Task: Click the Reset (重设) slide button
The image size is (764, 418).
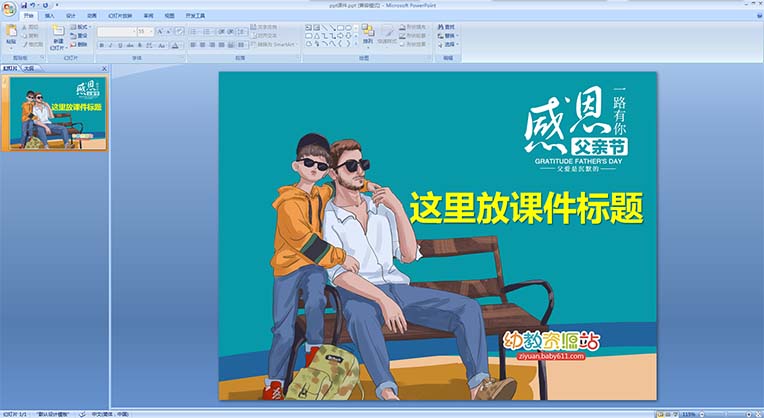Action: pyautogui.click(x=79, y=36)
